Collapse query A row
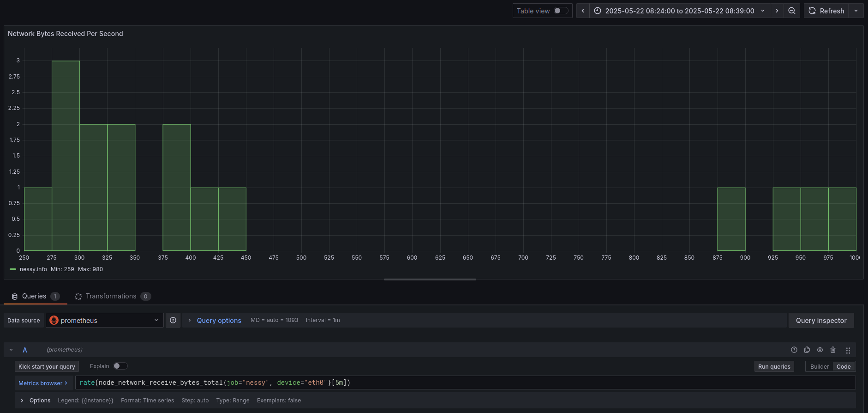 coord(11,350)
